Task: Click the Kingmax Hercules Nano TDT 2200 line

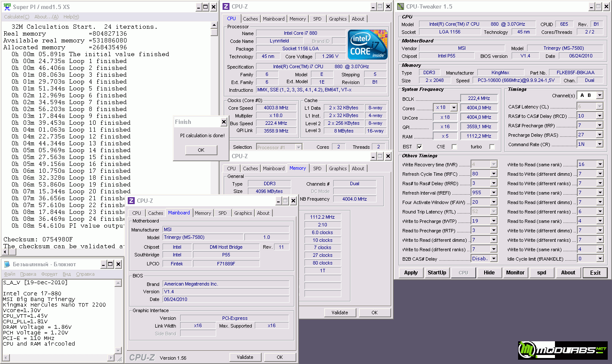Action: pos(54,305)
